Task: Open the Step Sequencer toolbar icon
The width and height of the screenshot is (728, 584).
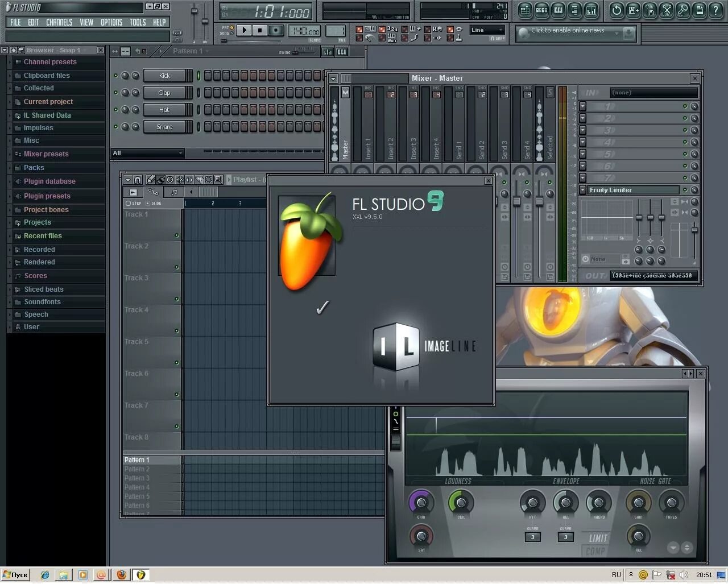Action: click(541, 10)
